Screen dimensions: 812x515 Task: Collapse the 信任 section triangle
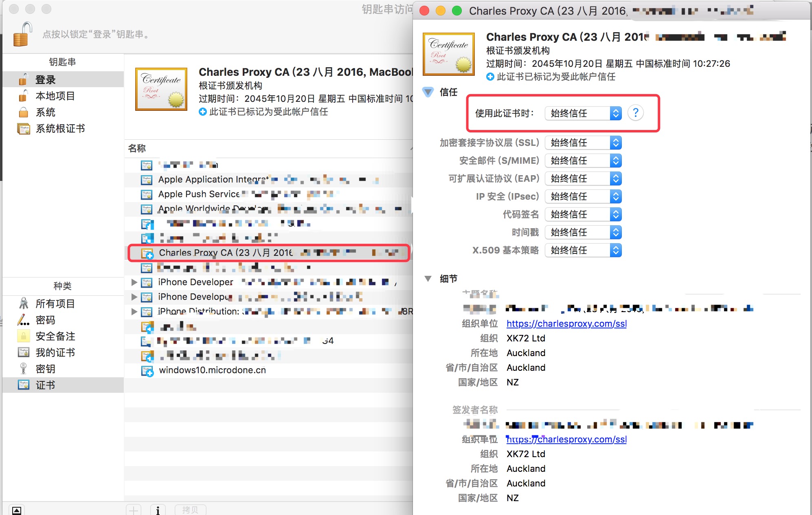428,92
